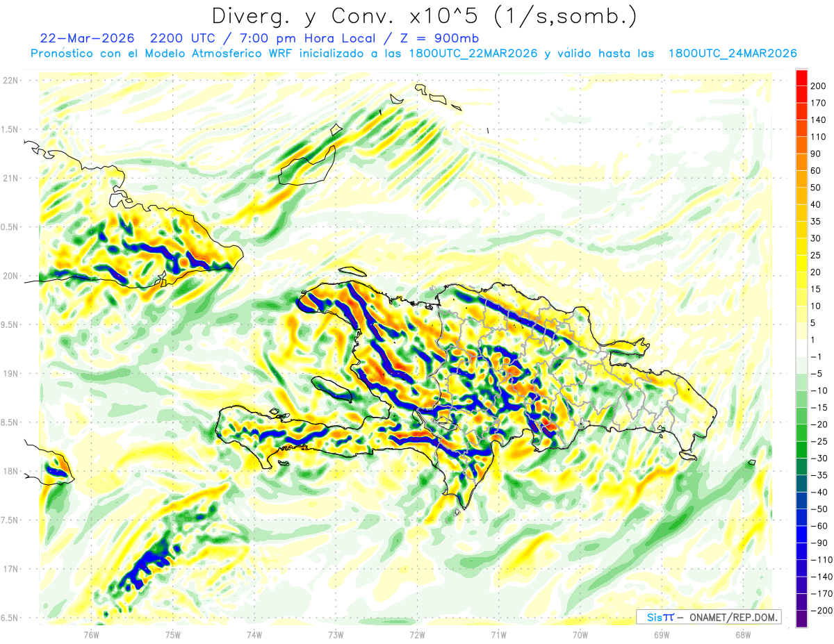Click the ONAMET/REP.DOM. watermark box
The image size is (834, 644).
coord(708,617)
